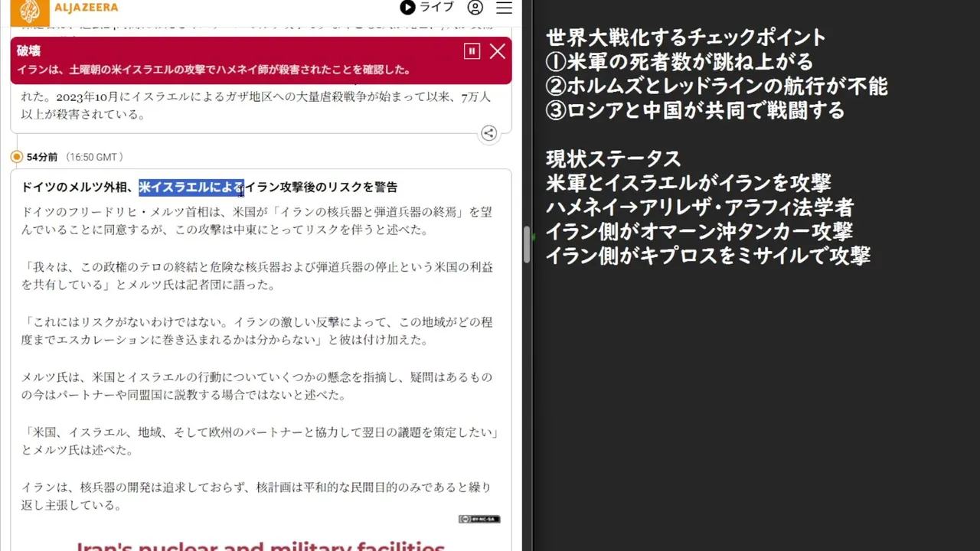Click the 現状ステータス heading in notes
The width and height of the screenshot is (980, 551).
click(x=613, y=159)
